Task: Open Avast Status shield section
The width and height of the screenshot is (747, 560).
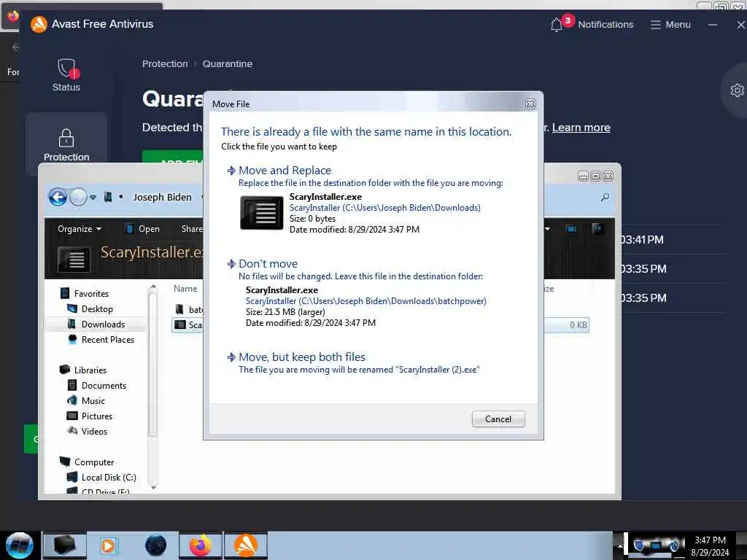Action: tap(66, 75)
